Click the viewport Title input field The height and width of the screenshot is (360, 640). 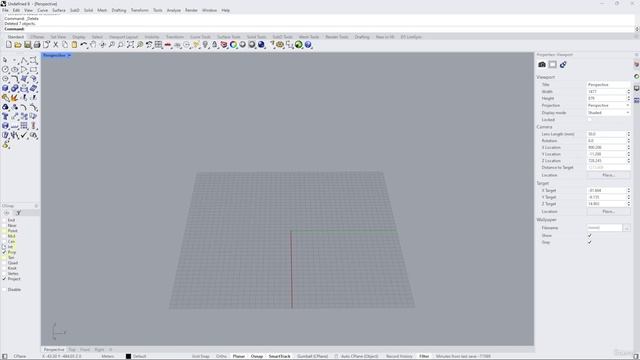click(608, 84)
